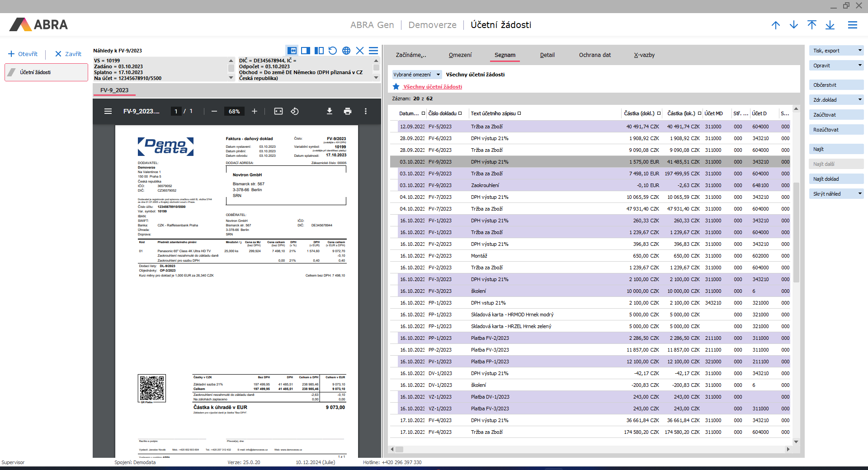868x470 pixels.
Task: Expand the Tisk, export dropdown
Action: [x=860, y=51]
